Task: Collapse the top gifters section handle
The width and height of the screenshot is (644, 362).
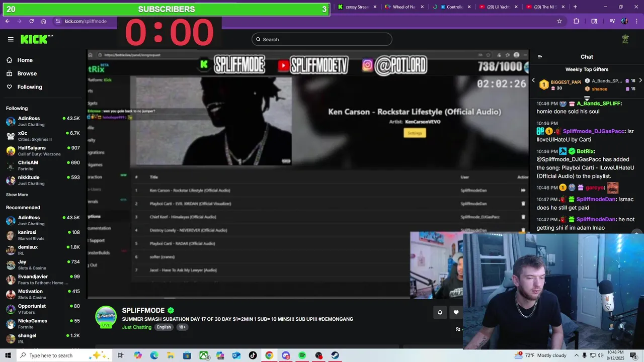Action: click(x=587, y=98)
